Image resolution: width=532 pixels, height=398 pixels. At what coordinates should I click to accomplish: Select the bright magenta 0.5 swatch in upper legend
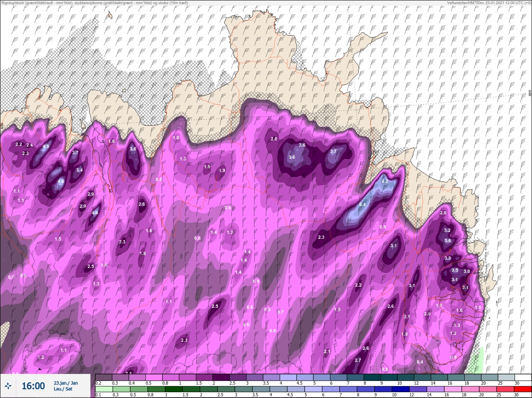tap(153, 377)
